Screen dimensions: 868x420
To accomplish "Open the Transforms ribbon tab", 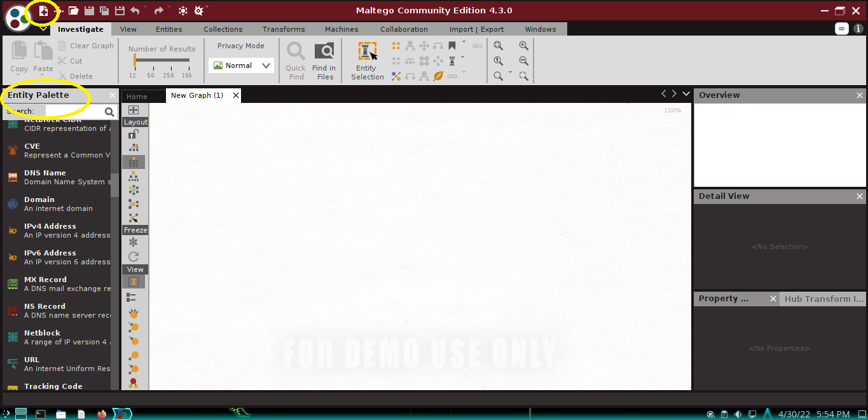I will [284, 29].
